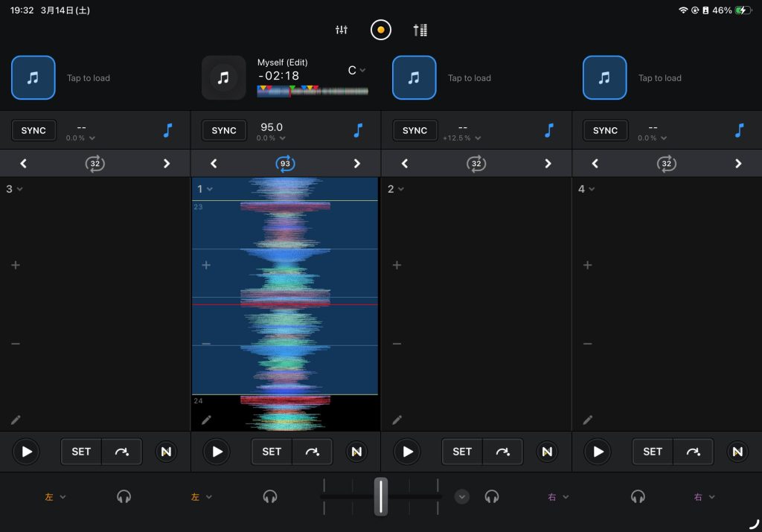
Task: Toggle SYNC on the Myself (Edit) deck
Action: pyautogui.click(x=224, y=130)
